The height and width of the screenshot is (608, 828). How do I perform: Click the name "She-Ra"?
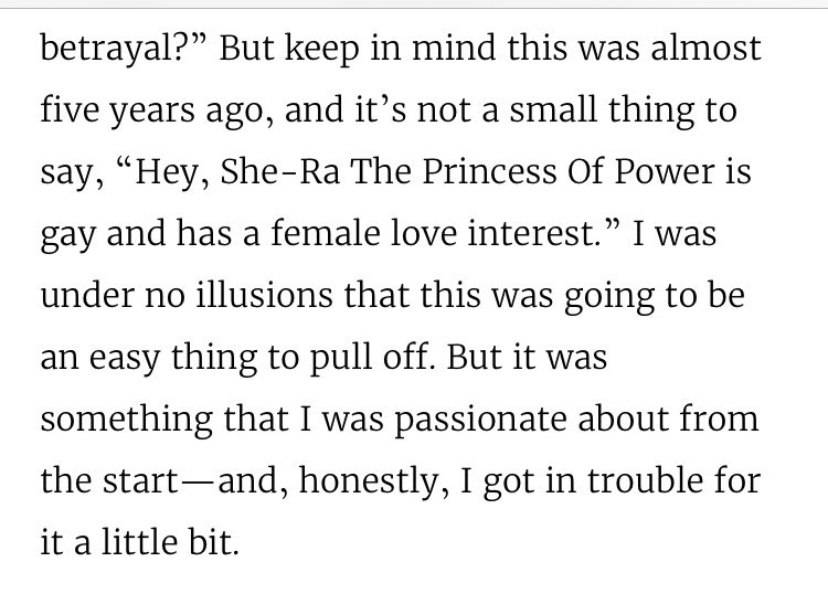[x=280, y=171]
